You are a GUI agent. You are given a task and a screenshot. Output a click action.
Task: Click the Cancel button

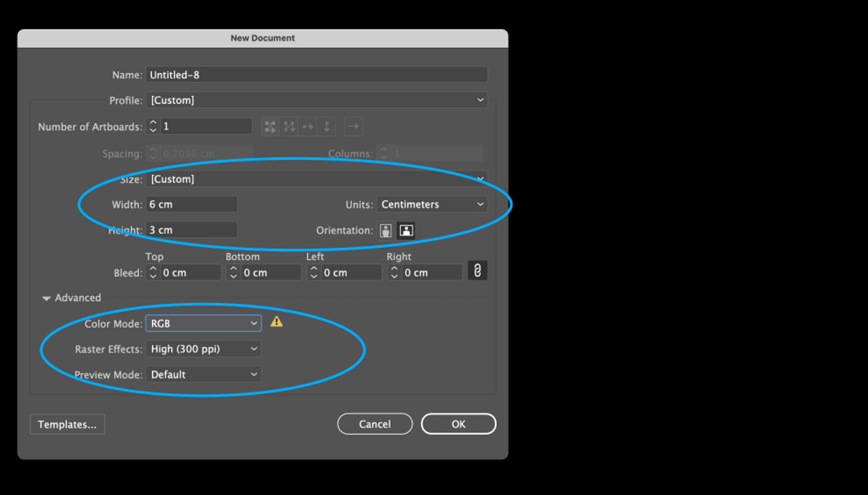(x=374, y=424)
